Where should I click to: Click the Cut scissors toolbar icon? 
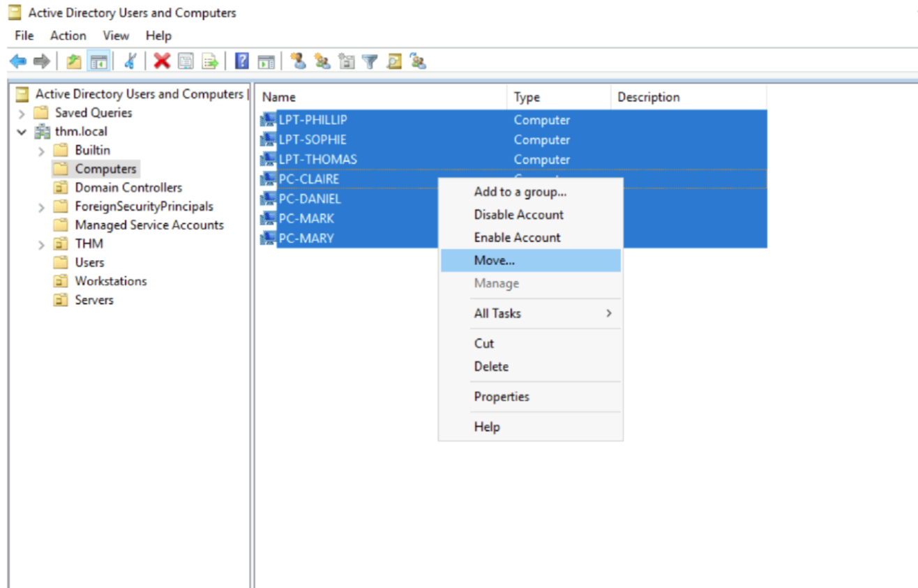[x=130, y=62]
